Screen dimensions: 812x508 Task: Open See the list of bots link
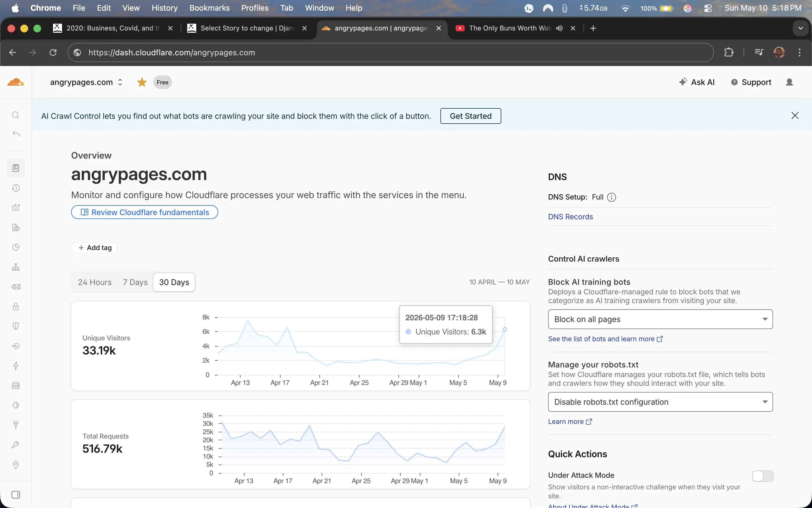605,339
